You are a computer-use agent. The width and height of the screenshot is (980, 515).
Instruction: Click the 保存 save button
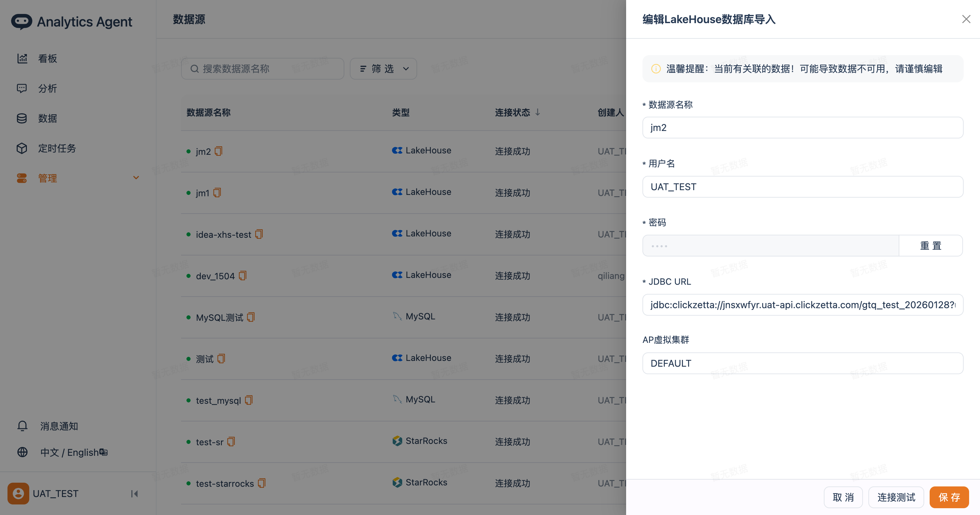point(949,497)
